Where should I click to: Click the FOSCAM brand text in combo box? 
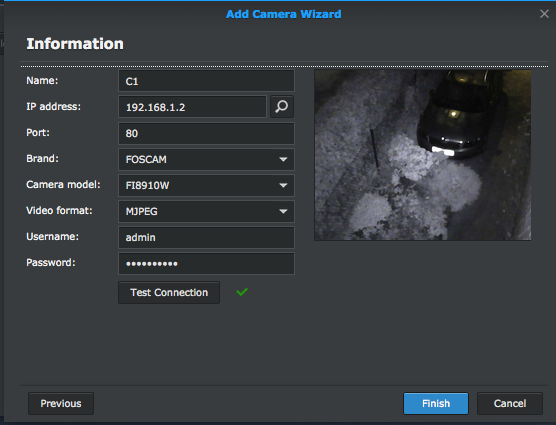146,160
